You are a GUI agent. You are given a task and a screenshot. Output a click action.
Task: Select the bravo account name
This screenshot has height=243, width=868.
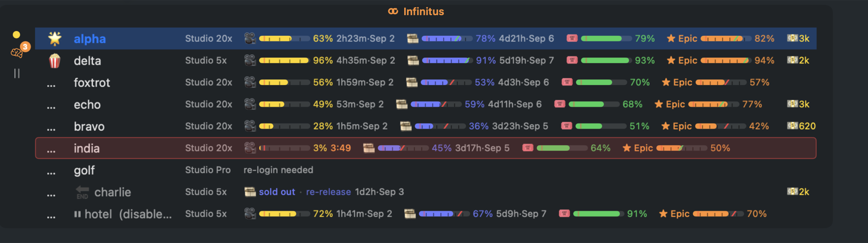[x=89, y=126]
